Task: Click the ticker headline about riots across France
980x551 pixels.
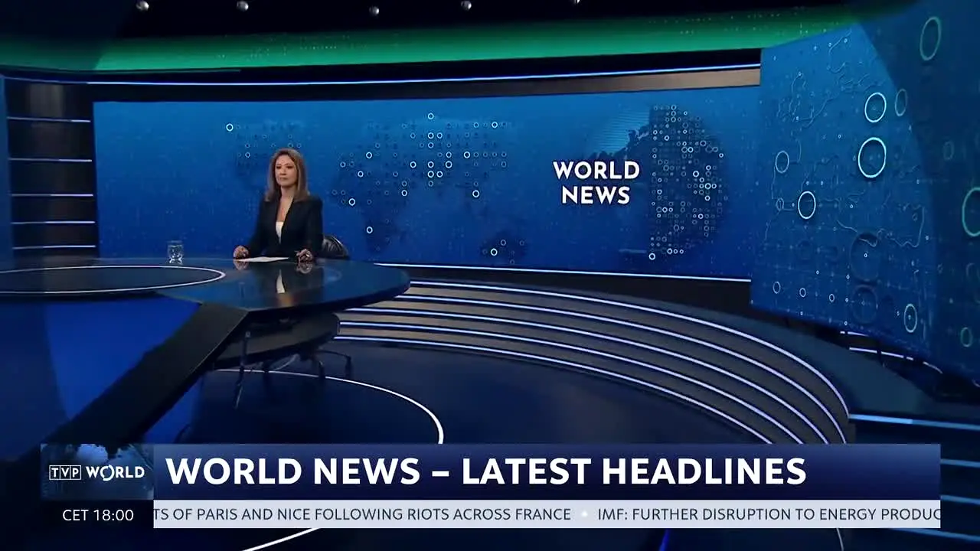Action: click(363, 514)
